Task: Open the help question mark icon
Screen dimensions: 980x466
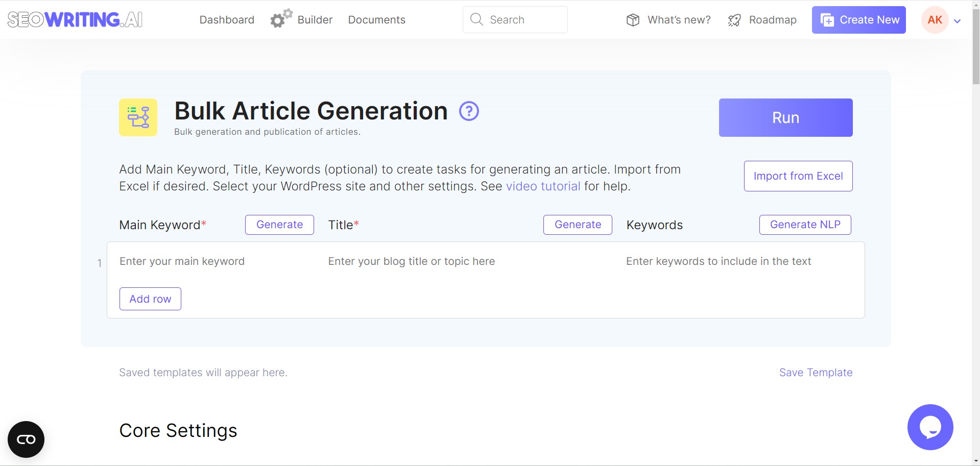Action: tap(469, 111)
